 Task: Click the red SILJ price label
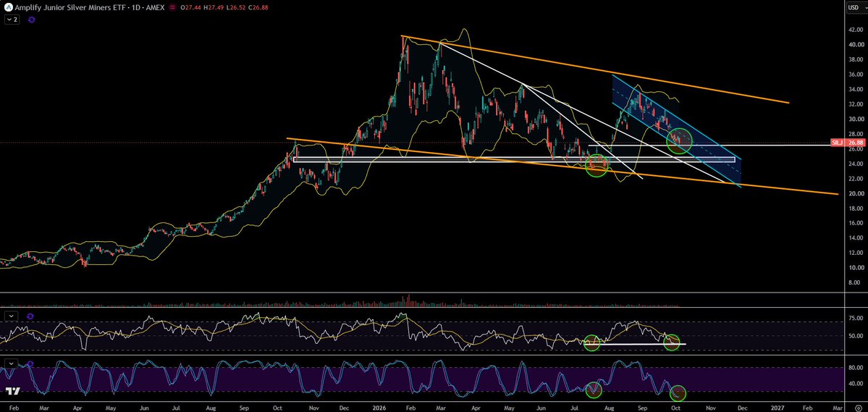click(x=837, y=143)
